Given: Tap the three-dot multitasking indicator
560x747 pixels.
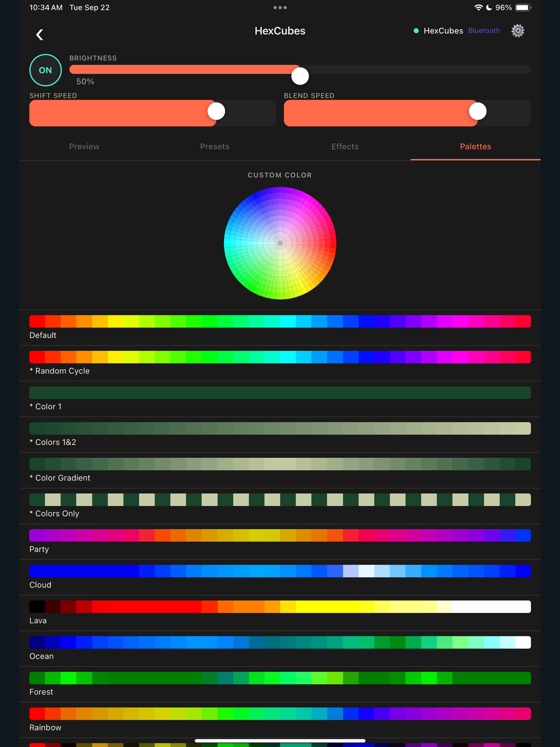Looking at the screenshot, I should [x=280, y=7].
